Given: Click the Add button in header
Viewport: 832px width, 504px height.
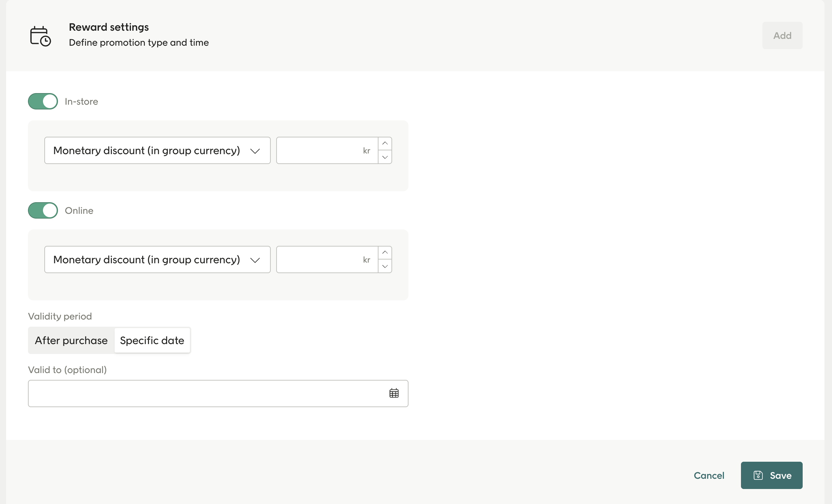Looking at the screenshot, I should (782, 35).
